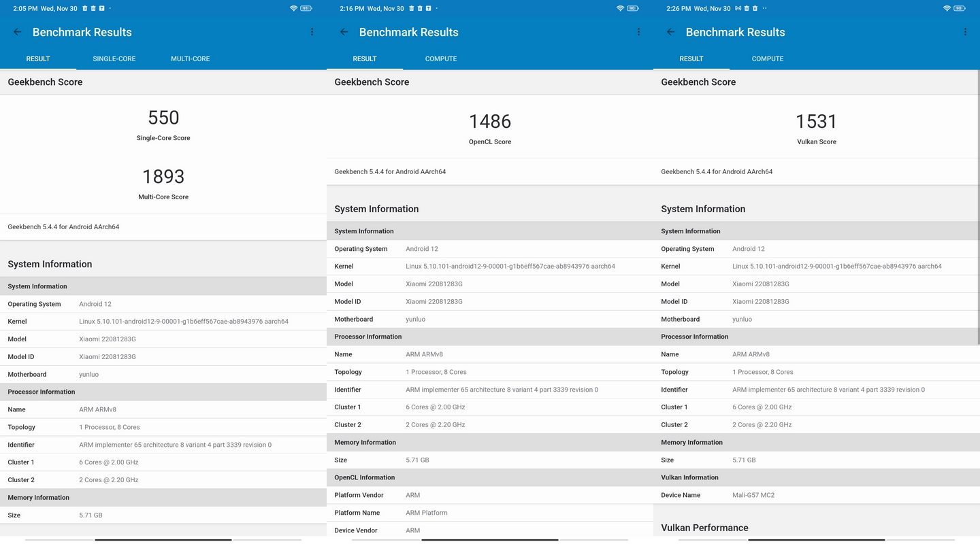Open three-dot menu on the Vulkan results screen
Screen dimensions: 980x544
click(965, 32)
